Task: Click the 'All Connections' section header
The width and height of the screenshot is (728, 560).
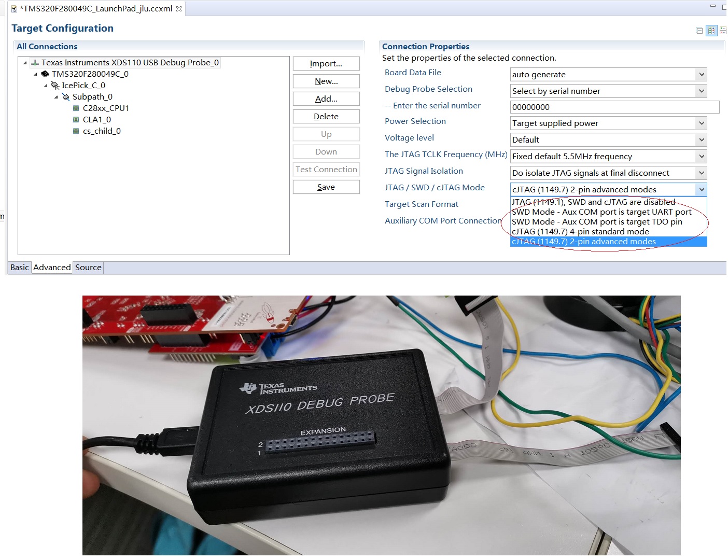Action: click(47, 47)
